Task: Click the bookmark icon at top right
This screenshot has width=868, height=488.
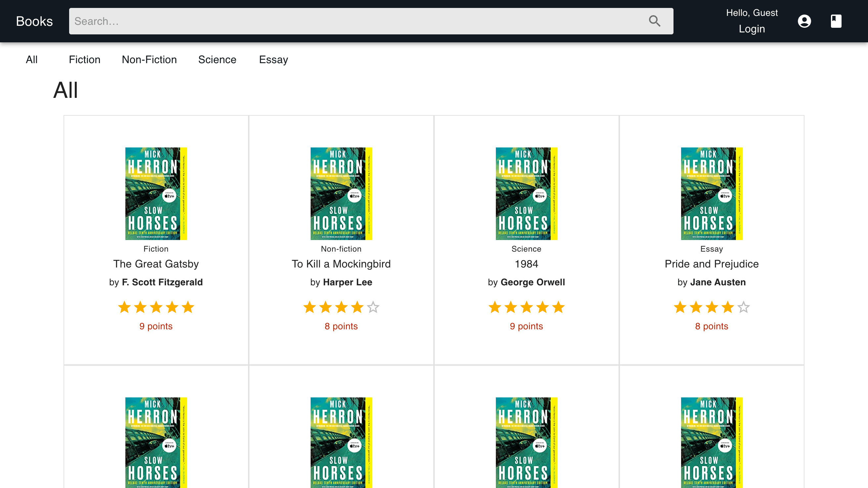Action: (836, 21)
